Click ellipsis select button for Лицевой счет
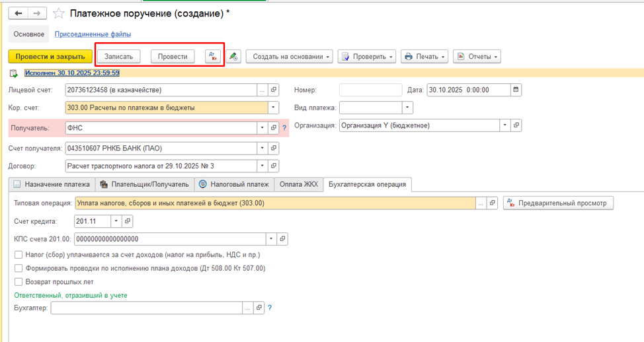644x342 pixels. [262, 90]
